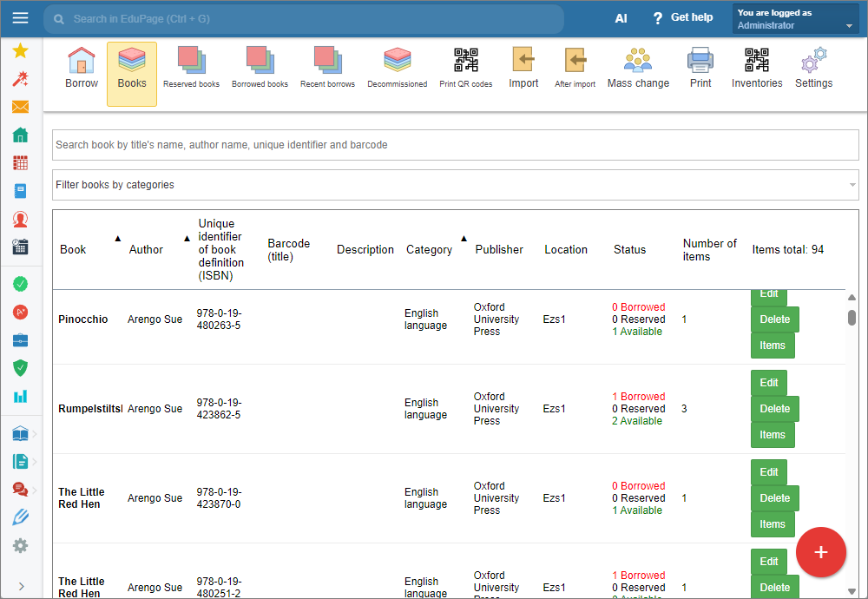
Task: Expand Filter books by categories dropdown
Action: pos(455,185)
